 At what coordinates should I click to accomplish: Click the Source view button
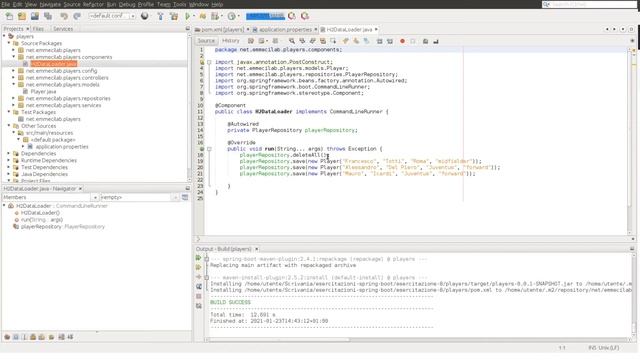click(x=206, y=41)
